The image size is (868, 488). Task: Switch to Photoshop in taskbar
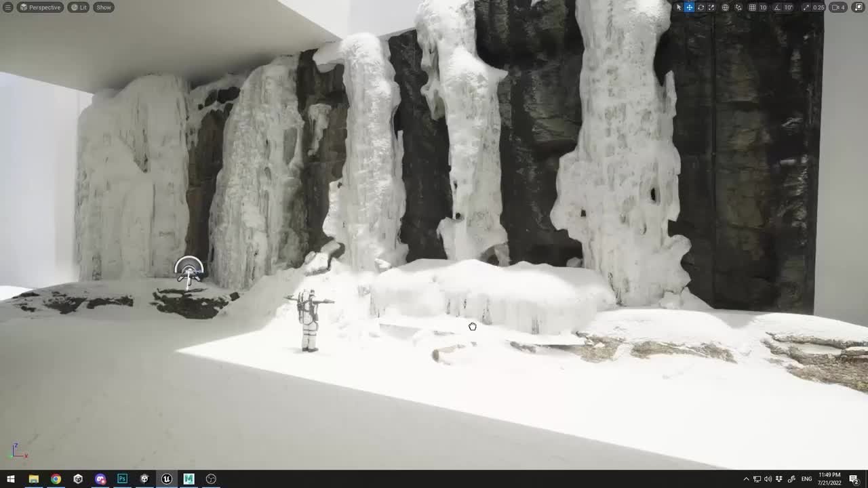(x=122, y=479)
